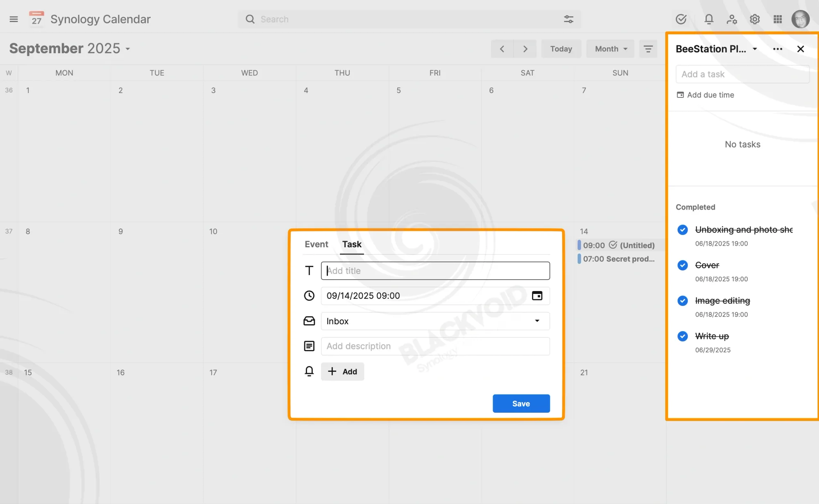Open the 07:00 Secret prod... event
This screenshot has width=819, height=504.
(618, 259)
